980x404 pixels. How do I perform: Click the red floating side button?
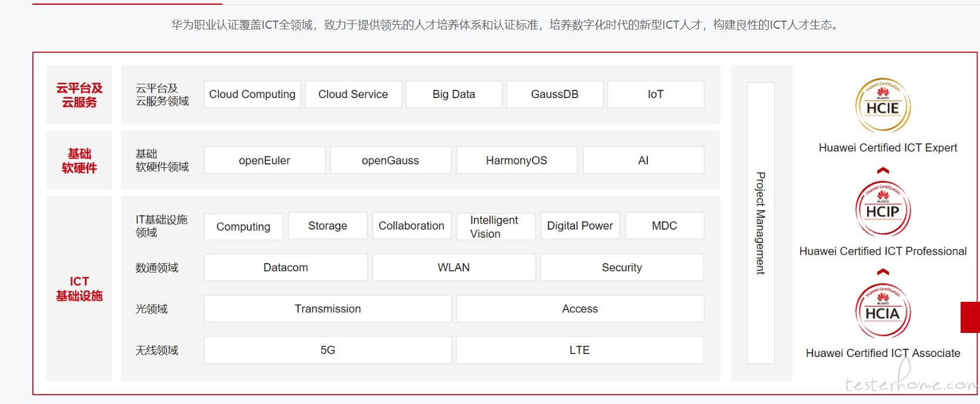point(970,317)
